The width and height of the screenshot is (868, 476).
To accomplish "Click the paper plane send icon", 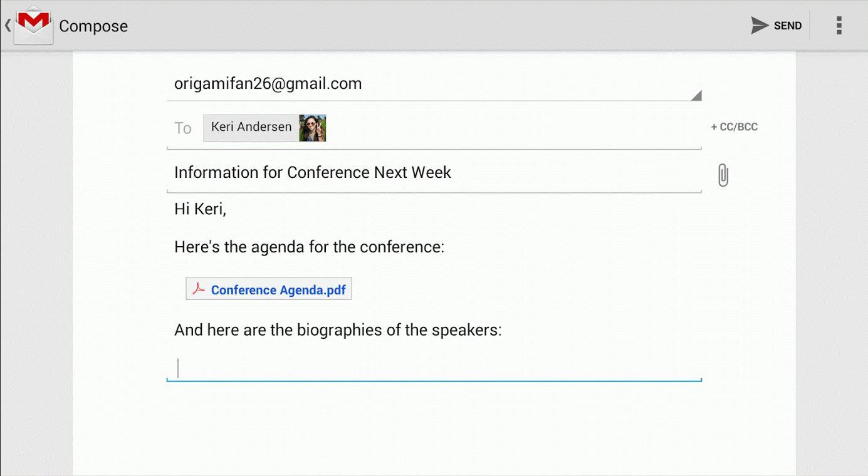I will 760,26.
